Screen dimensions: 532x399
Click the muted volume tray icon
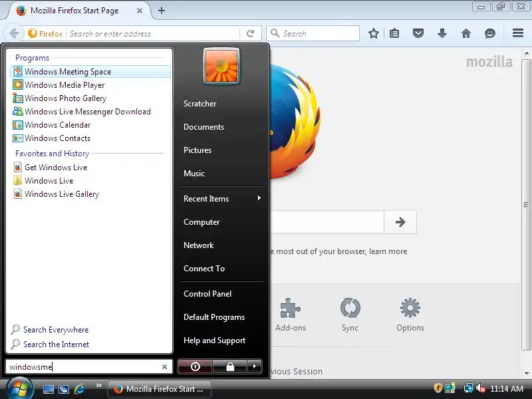click(x=480, y=388)
